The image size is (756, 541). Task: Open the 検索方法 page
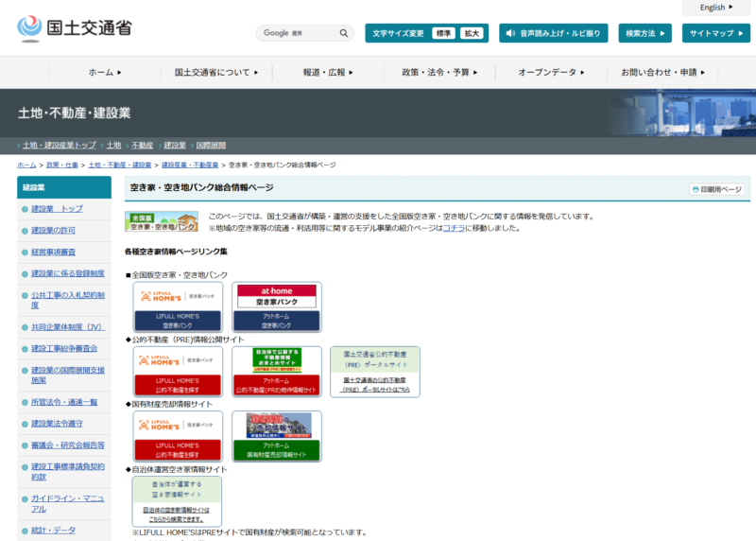point(644,33)
